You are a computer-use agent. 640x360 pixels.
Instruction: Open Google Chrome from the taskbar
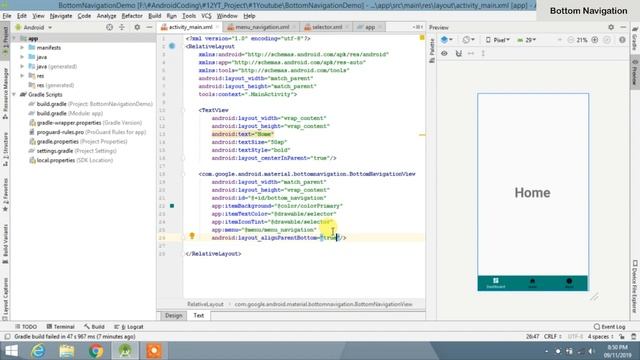[x=96, y=351]
